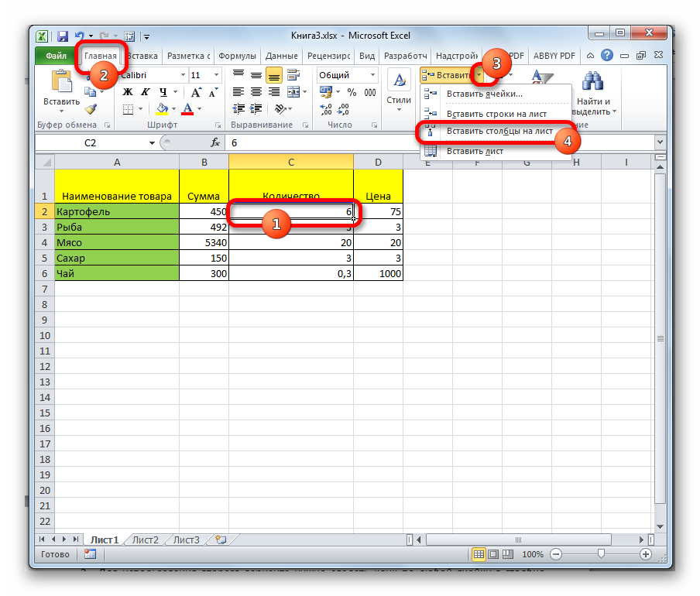Toggle middle vertical alignment button
The image size is (700, 596).
click(x=256, y=75)
